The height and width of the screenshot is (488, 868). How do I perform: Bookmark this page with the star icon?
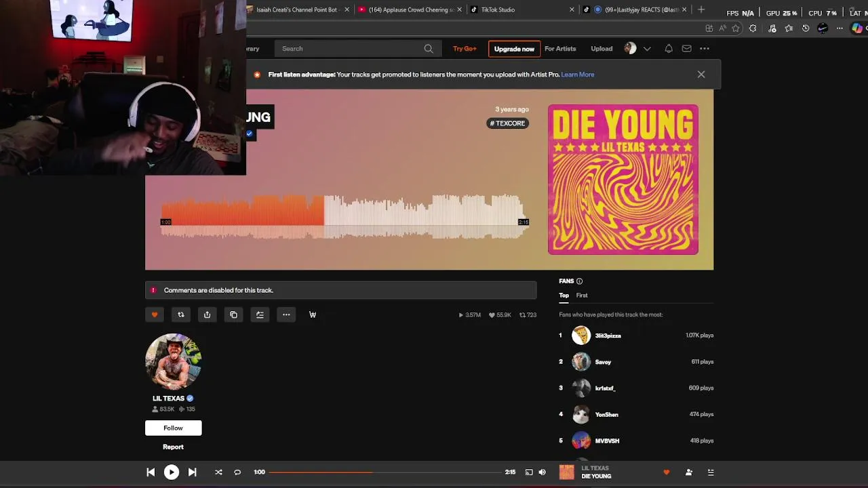click(736, 28)
